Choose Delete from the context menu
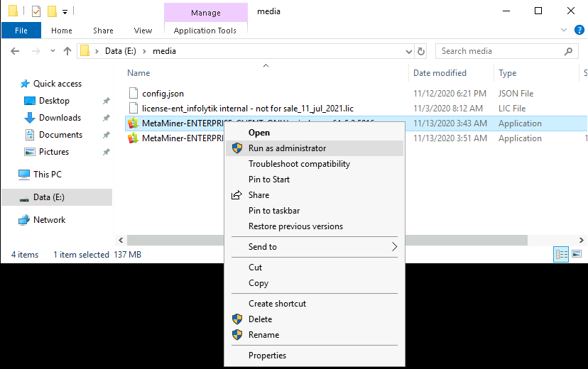 click(315, 319)
